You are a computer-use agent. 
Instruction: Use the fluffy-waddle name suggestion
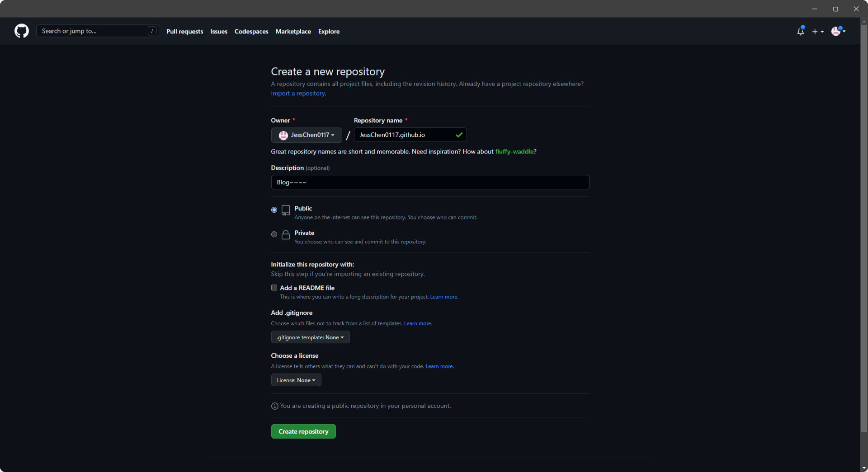click(x=514, y=152)
